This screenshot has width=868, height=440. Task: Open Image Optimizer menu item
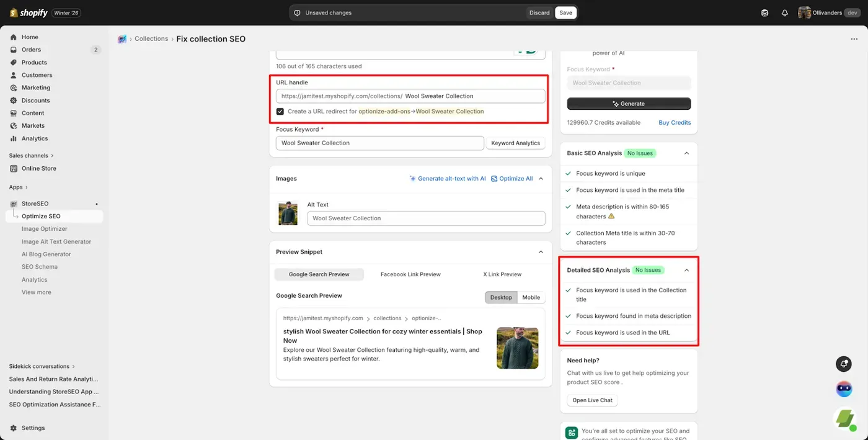45,229
